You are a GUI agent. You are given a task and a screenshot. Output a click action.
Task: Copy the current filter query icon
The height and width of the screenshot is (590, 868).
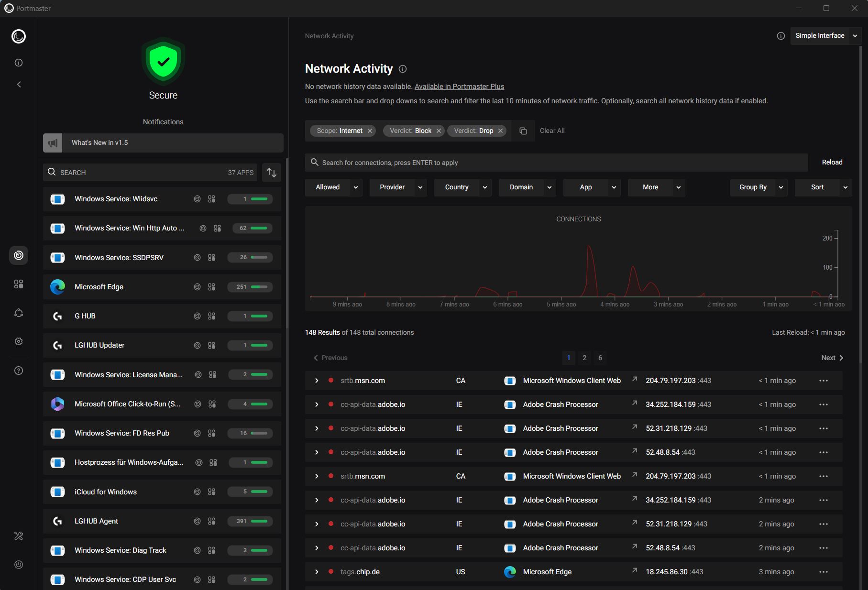pyautogui.click(x=523, y=131)
